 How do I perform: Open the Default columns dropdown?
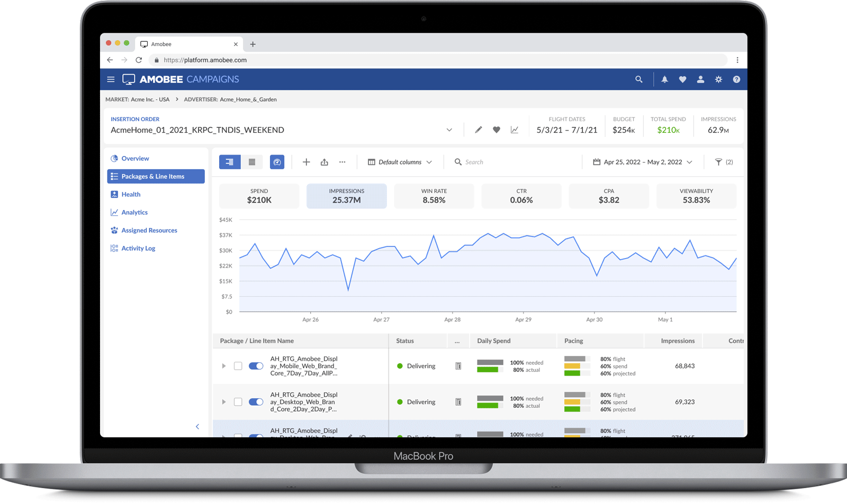click(400, 162)
